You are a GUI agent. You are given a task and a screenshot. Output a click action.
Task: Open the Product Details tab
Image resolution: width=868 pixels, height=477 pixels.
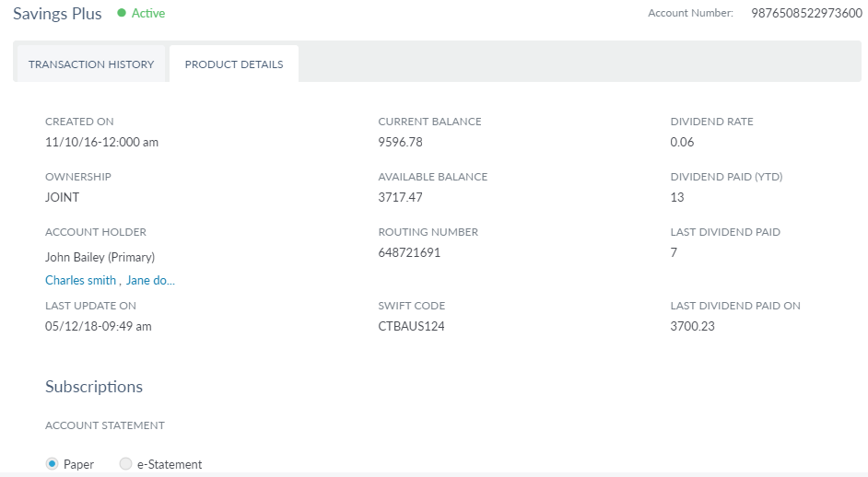234,64
